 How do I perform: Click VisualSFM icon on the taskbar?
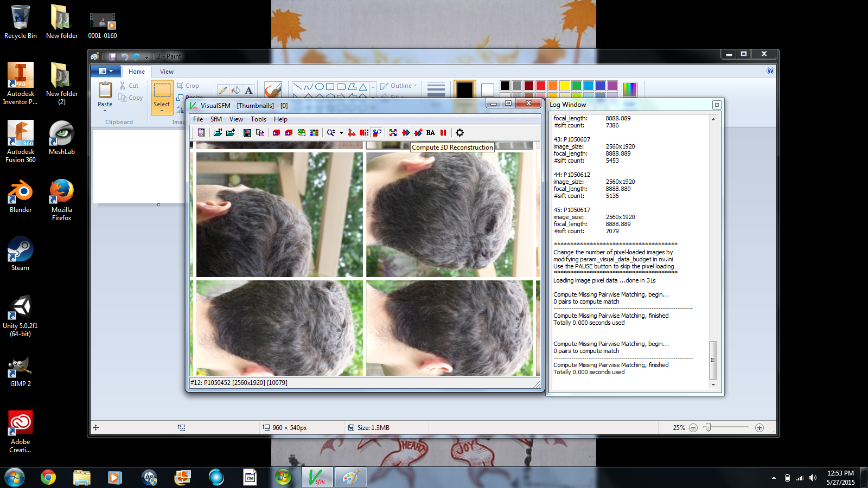(x=317, y=477)
